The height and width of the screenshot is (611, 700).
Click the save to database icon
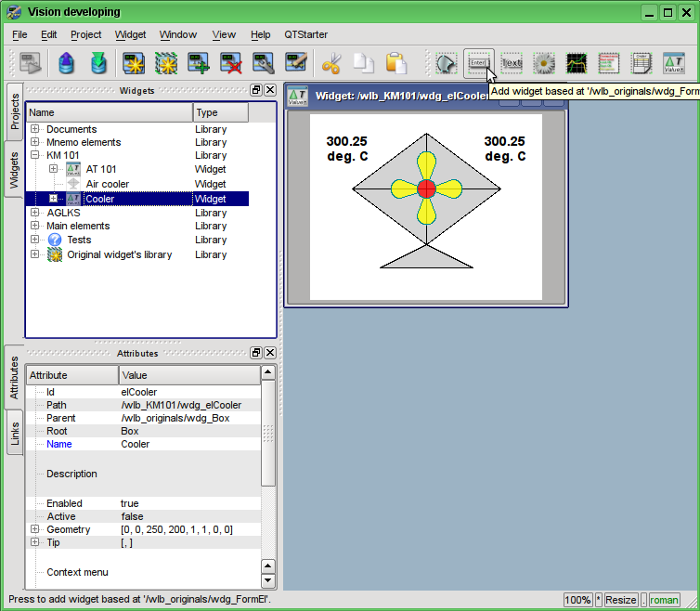[99, 64]
